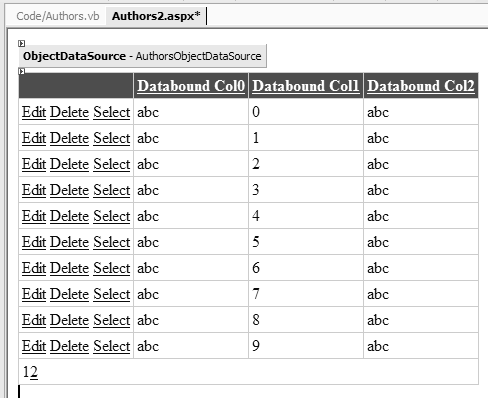Open the ObjectDataSource smart tag arrow
This screenshot has height=398, width=488.
point(21,43)
